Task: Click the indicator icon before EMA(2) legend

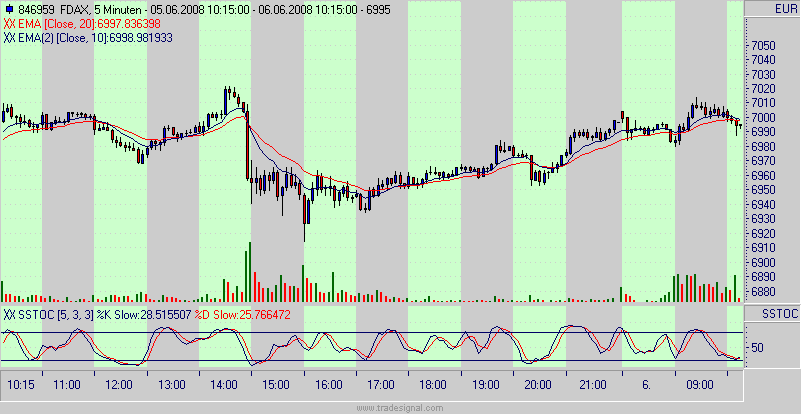Action: [x=9, y=38]
